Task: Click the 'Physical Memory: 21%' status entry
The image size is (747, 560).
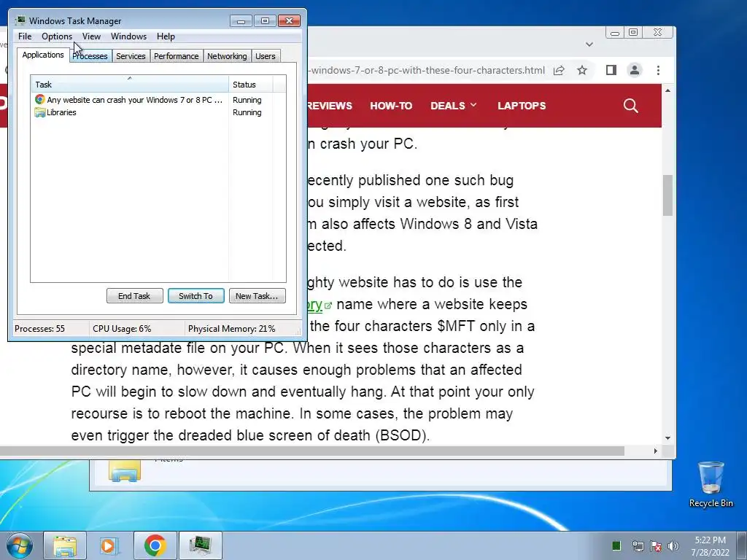Action: point(231,329)
